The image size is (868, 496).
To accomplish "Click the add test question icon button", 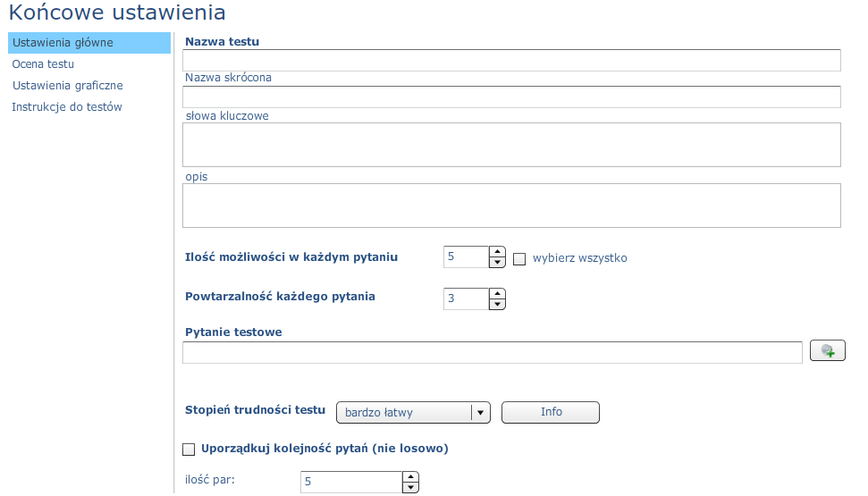I will click(x=827, y=350).
